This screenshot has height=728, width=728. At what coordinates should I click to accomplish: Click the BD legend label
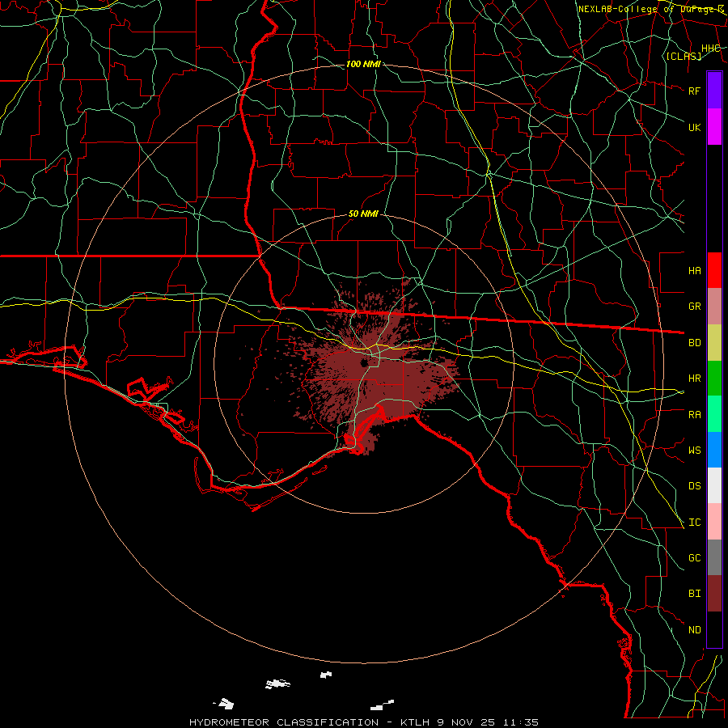point(694,343)
